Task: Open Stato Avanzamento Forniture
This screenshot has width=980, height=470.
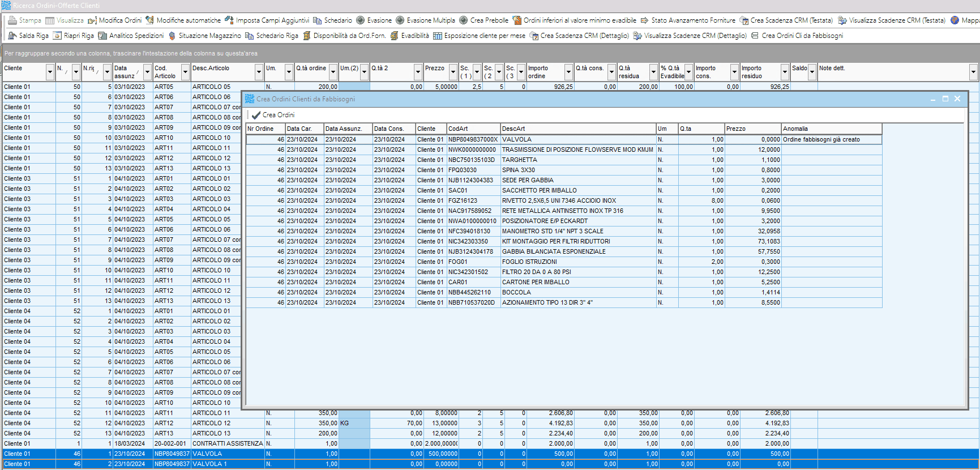Action: pos(687,20)
